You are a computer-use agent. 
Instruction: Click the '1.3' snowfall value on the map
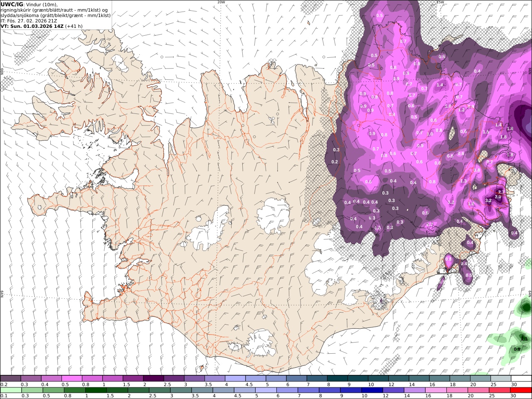click(x=463, y=181)
